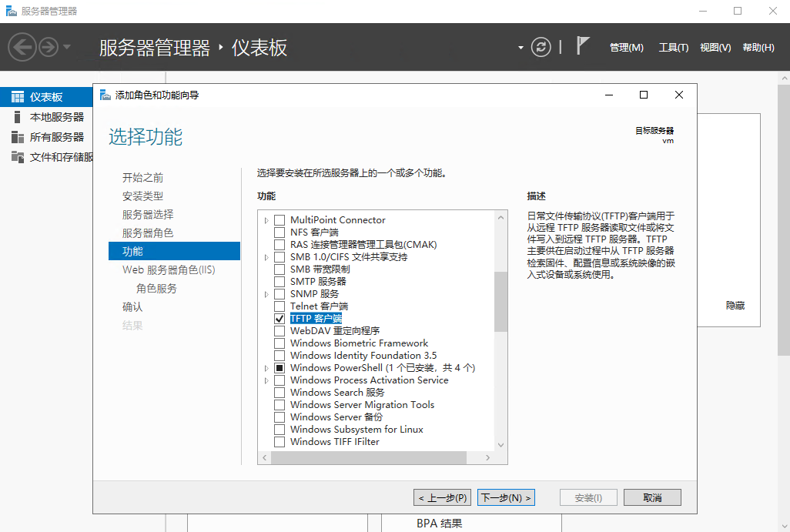Click the refresh icon in header
The image size is (790, 532).
point(541,48)
